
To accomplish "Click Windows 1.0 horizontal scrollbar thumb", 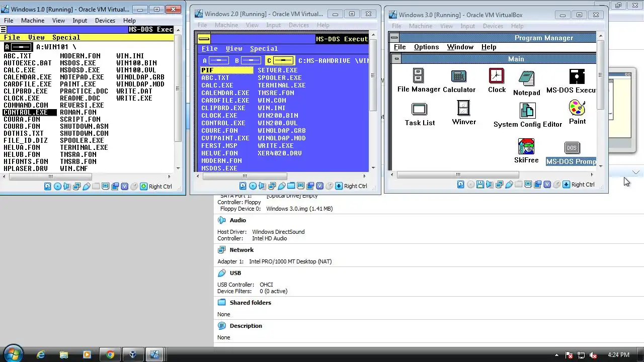I will pos(50,176).
